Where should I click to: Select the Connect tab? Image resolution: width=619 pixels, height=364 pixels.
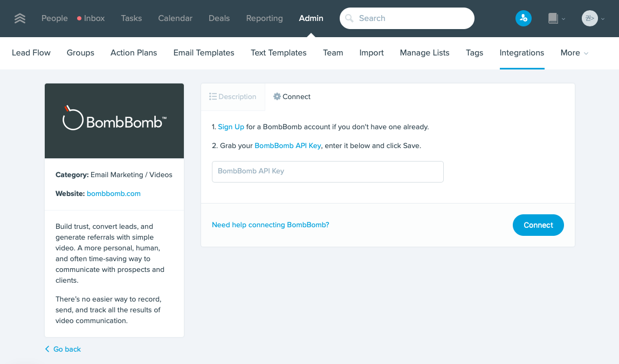tap(292, 96)
